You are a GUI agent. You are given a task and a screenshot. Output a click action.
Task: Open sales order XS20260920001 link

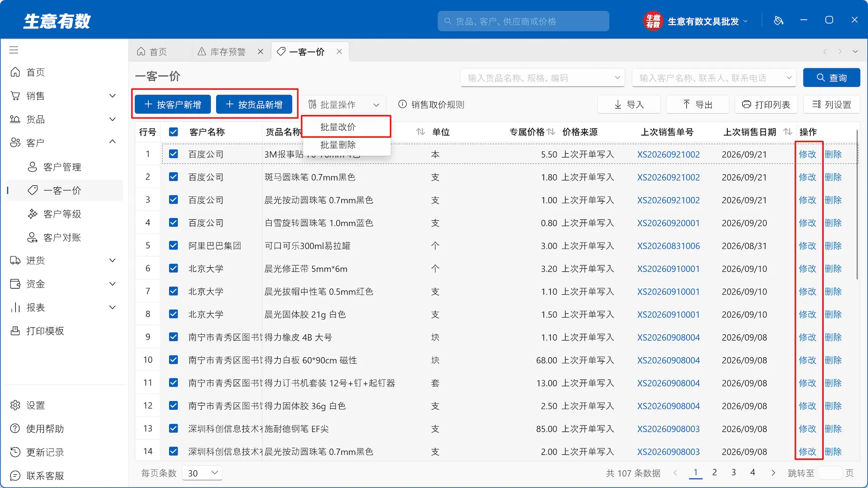coord(668,223)
